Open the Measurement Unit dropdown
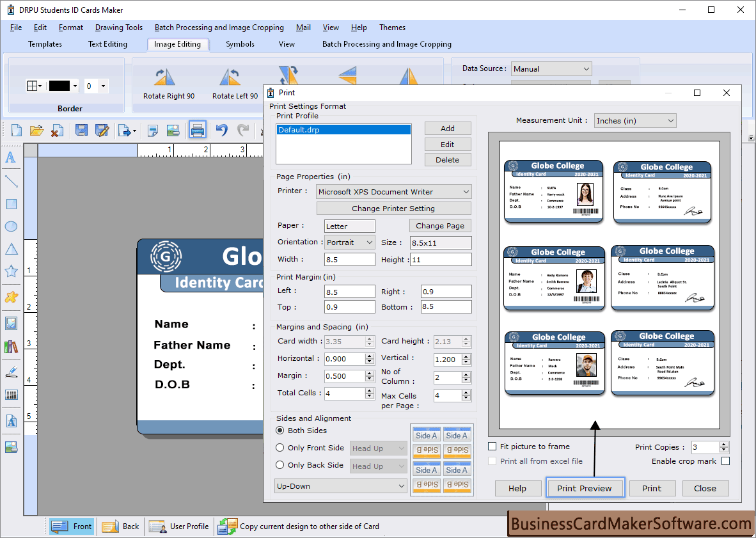 click(x=634, y=120)
